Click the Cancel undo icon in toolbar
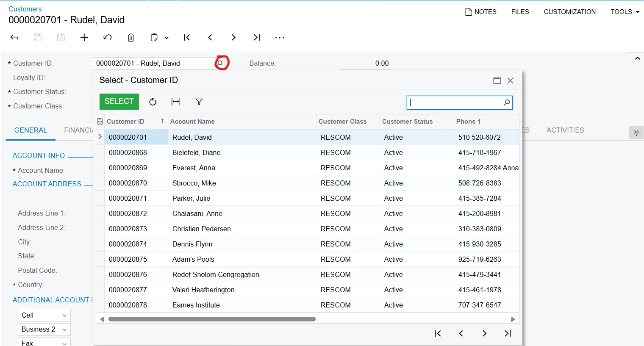Viewport: 644px width, 346px height. [x=108, y=38]
